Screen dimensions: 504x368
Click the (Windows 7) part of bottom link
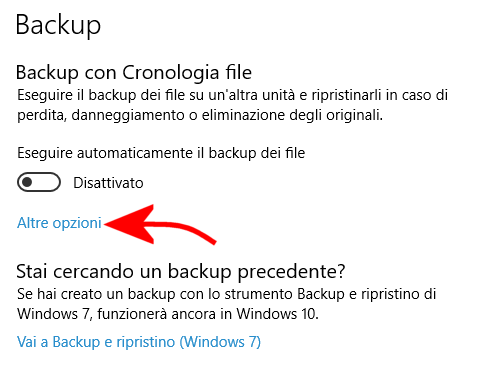[220, 342]
